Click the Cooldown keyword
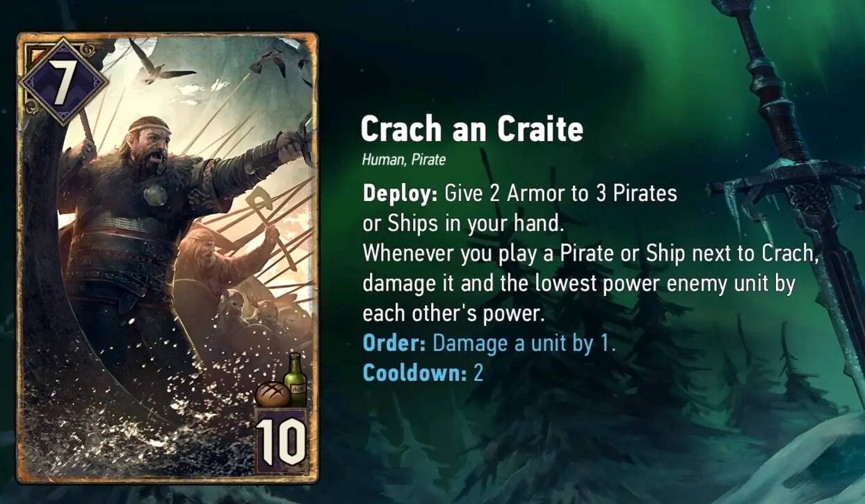 point(414,373)
